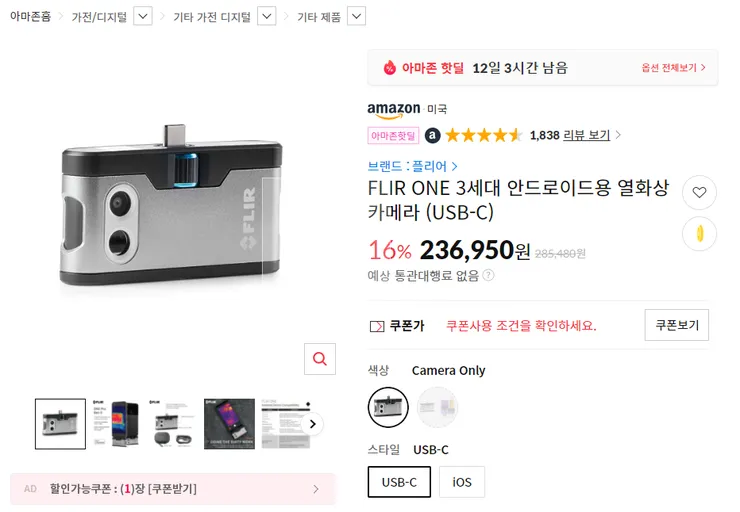The width and height of the screenshot is (740, 512).
Task: Expand the 기타 가전 디지털 breadcrumb dropdown
Action: pos(267,17)
